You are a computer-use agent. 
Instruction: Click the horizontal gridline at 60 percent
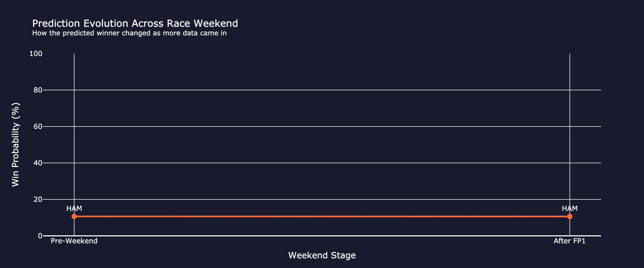322,126
